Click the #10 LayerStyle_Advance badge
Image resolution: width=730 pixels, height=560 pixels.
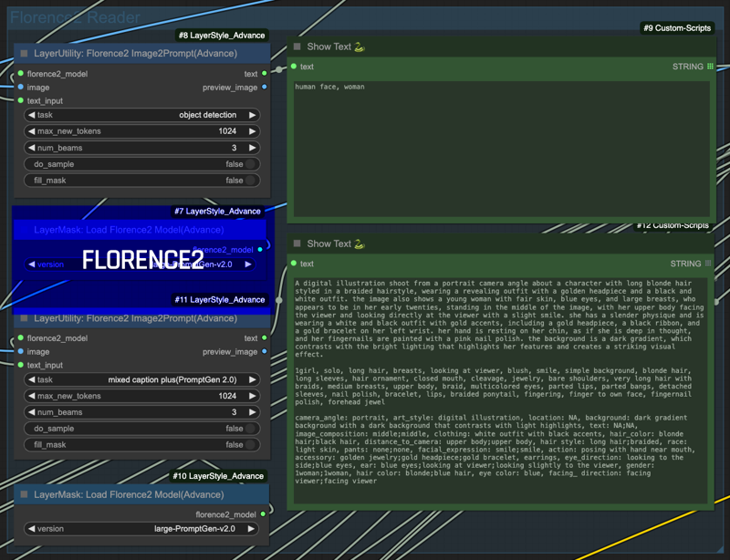(218, 476)
